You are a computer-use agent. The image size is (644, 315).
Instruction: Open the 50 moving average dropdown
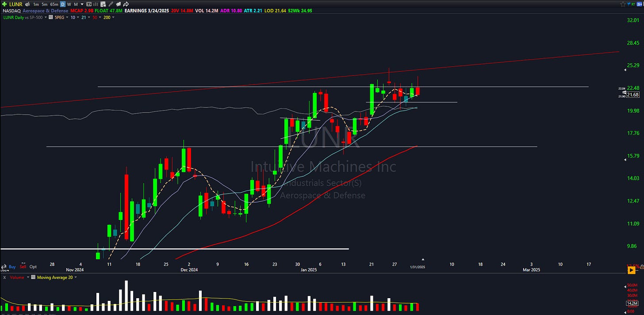(100, 17)
